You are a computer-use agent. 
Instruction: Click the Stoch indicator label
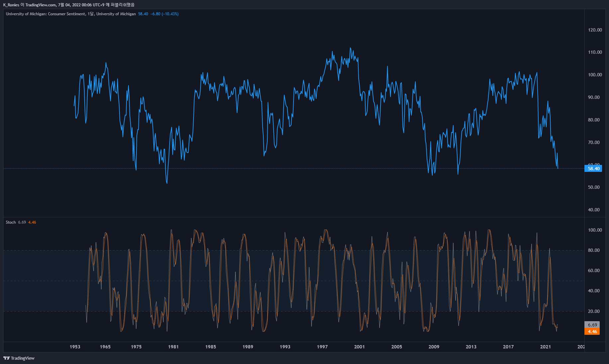(11, 222)
